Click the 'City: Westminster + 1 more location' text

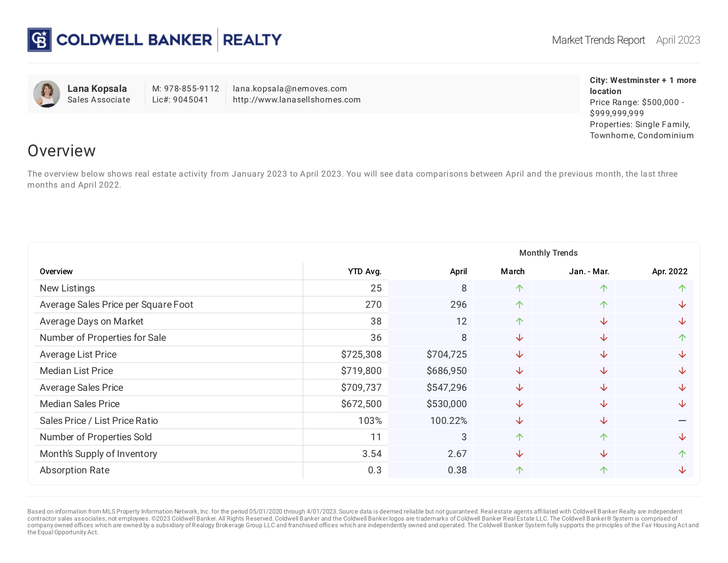point(643,86)
